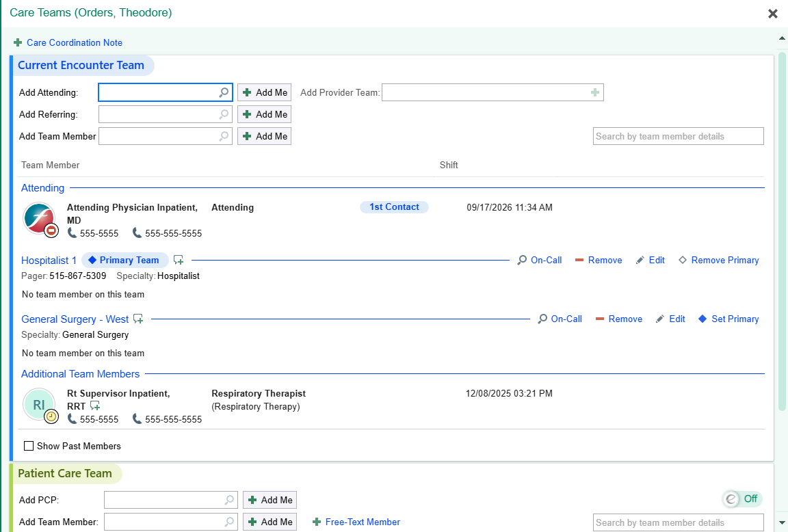Click the Add PCP input field

pos(171,500)
